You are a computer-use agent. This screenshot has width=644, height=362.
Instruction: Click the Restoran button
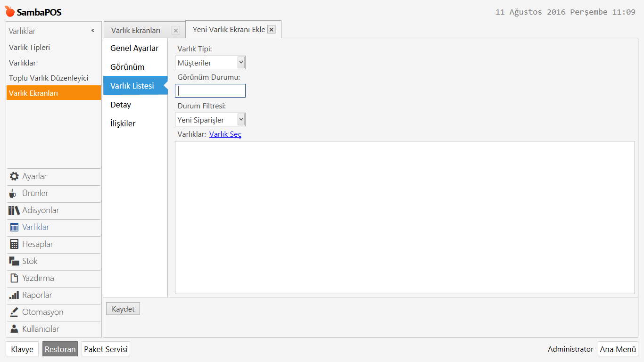tap(60, 349)
